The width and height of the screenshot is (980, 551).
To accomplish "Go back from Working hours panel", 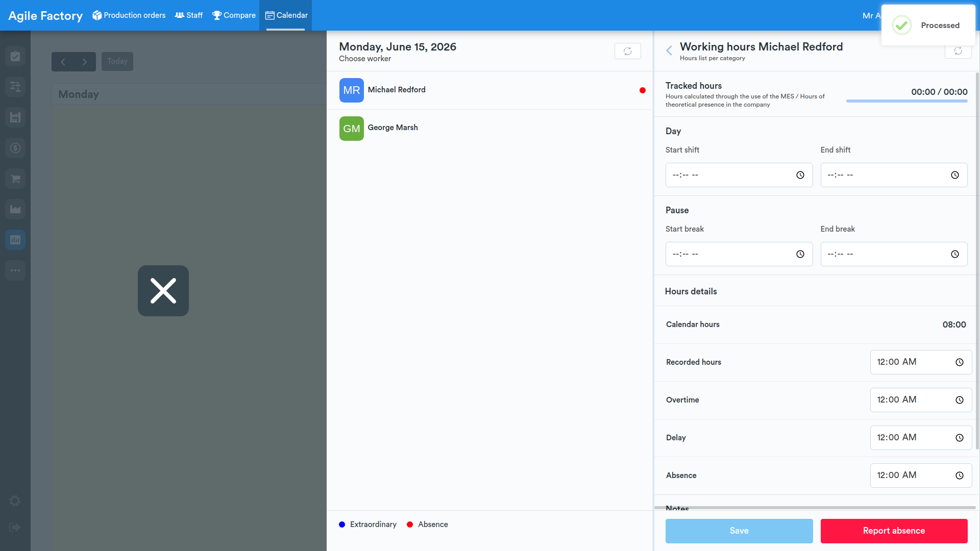I will coord(669,51).
